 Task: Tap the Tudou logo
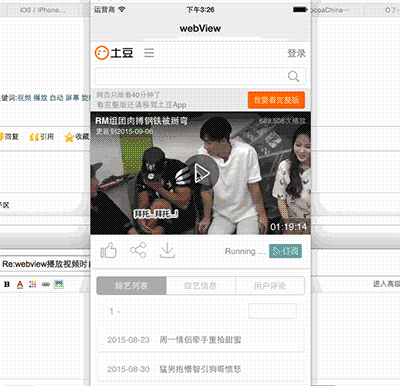(x=114, y=53)
